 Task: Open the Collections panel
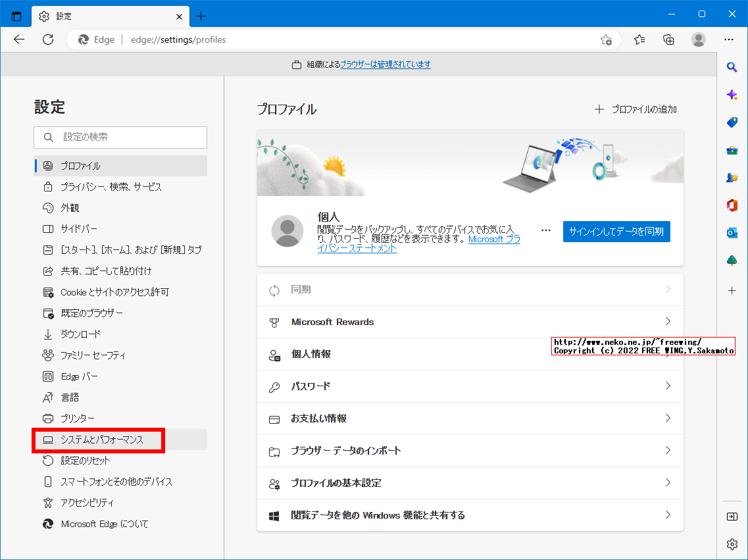[x=668, y=39]
